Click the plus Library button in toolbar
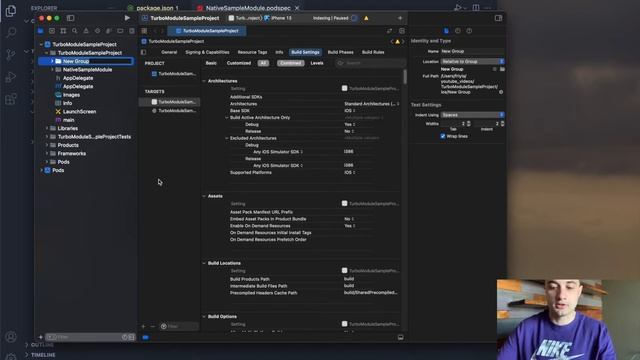The width and height of the screenshot is (640, 360). pyautogui.click(x=400, y=18)
